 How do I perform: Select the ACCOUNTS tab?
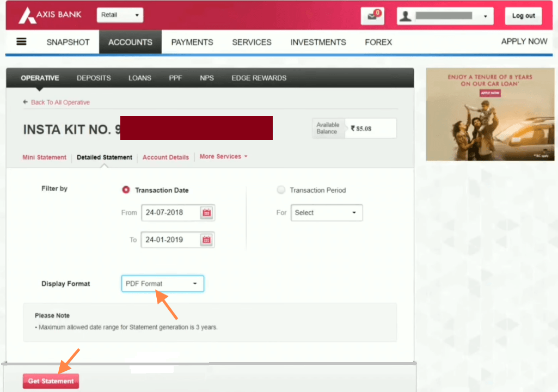pyautogui.click(x=130, y=42)
